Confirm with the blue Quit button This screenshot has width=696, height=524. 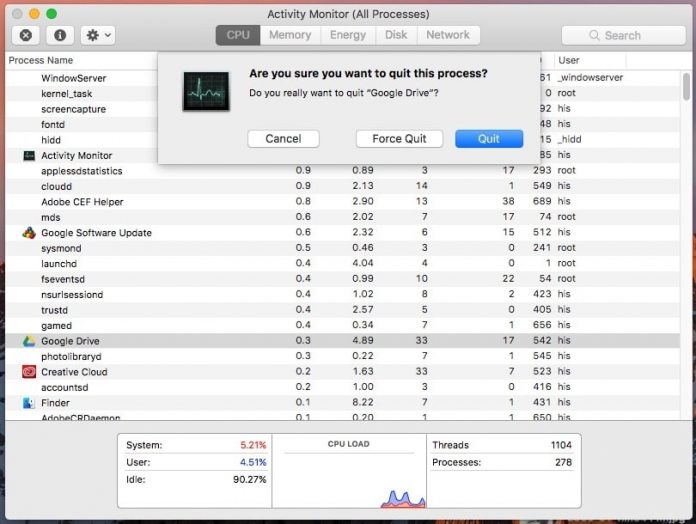pyautogui.click(x=489, y=139)
